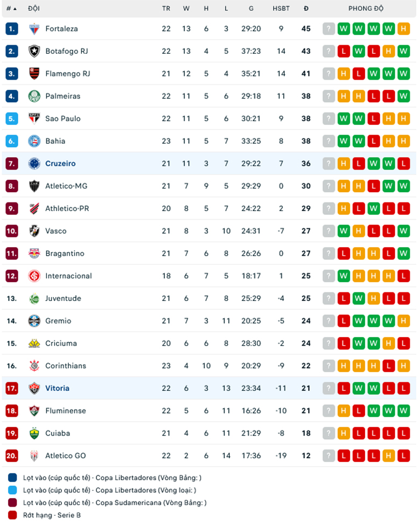The height and width of the screenshot is (525, 420).
Task: Open the Atletico GO team link
Action: coord(65,456)
